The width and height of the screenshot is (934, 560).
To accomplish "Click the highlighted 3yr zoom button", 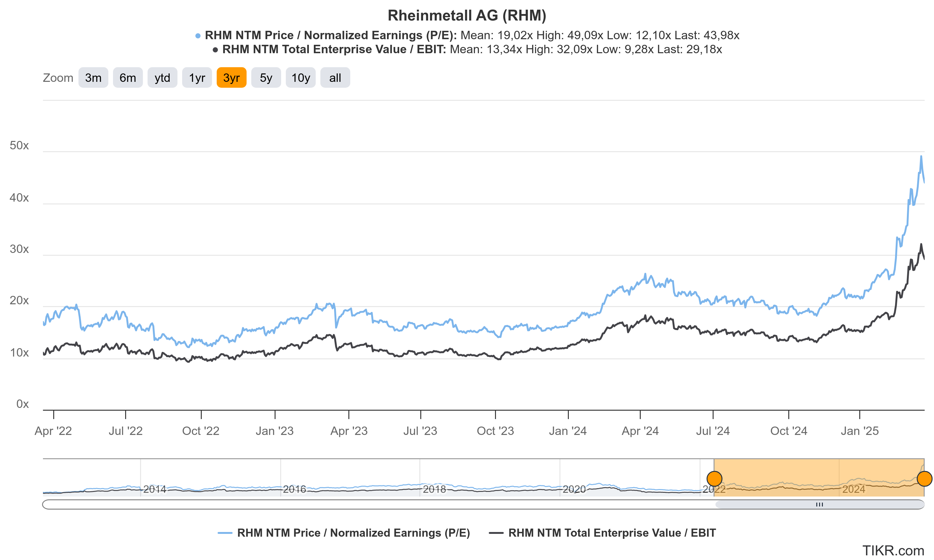I will 231,78.
